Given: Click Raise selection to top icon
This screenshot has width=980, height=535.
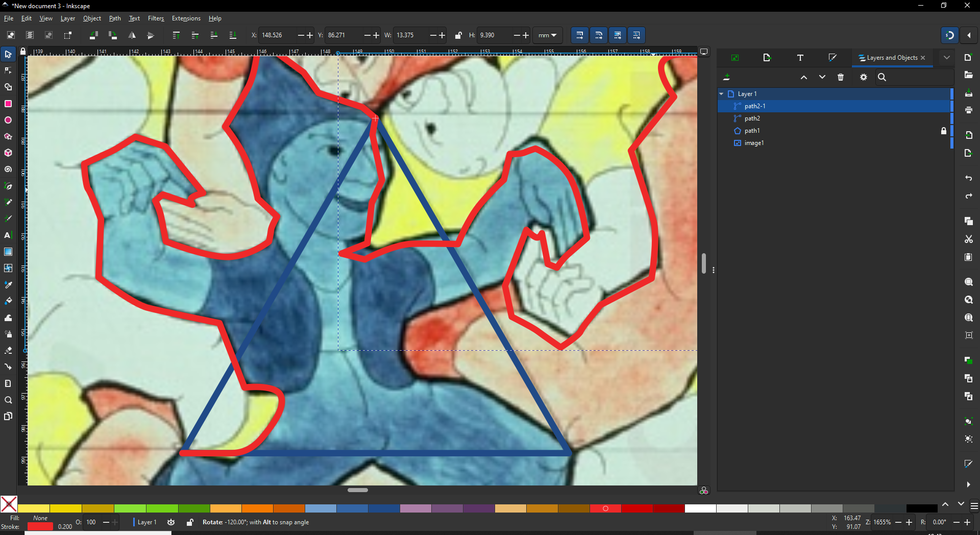Looking at the screenshot, I should [176, 35].
